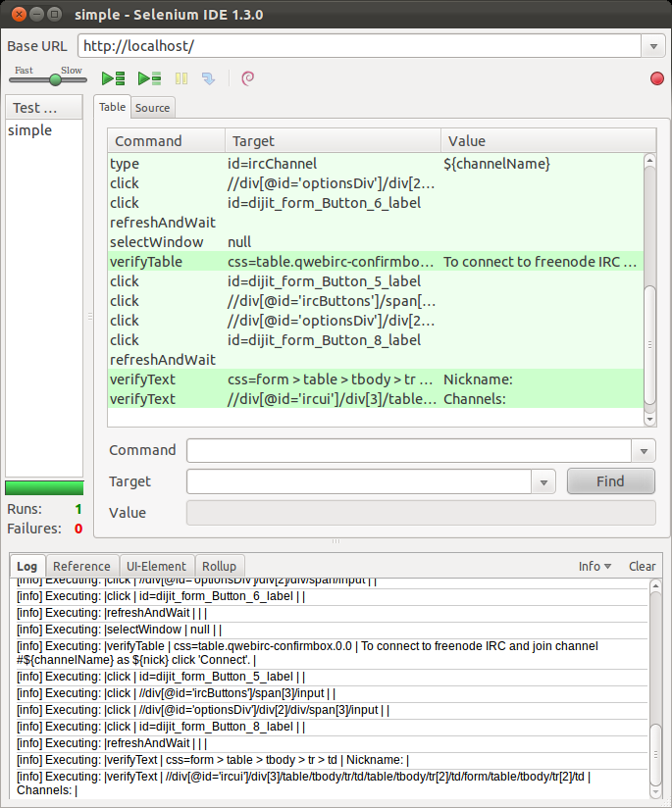
Task: Click the window maximize button
Action: tap(54, 14)
